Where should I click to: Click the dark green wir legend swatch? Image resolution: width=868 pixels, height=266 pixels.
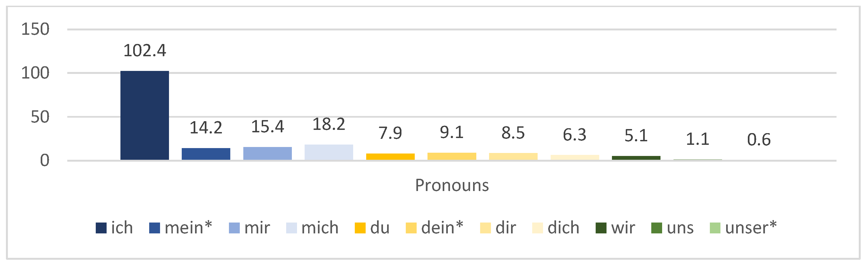tap(601, 228)
